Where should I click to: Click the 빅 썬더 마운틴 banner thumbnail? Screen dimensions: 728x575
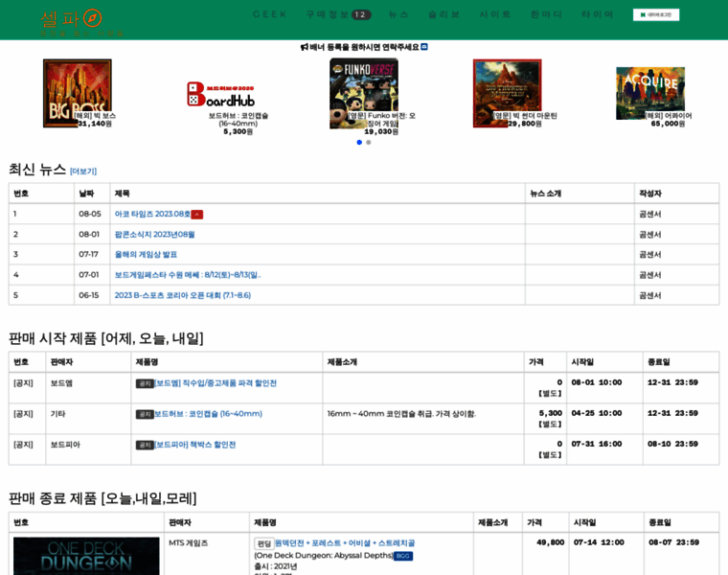coord(508,93)
